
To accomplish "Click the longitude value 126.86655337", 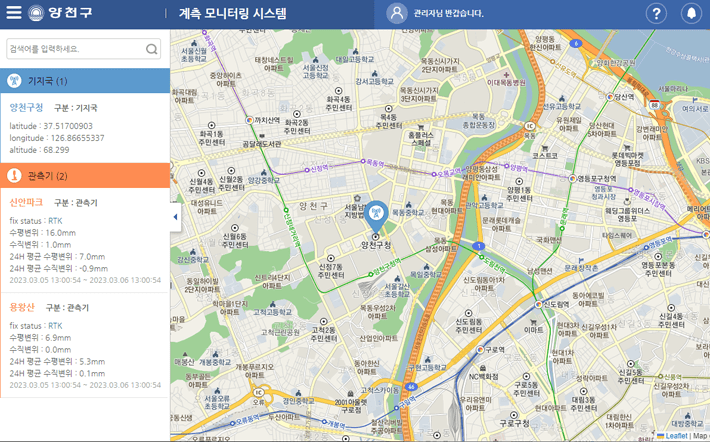I will [x=77, y=138].
